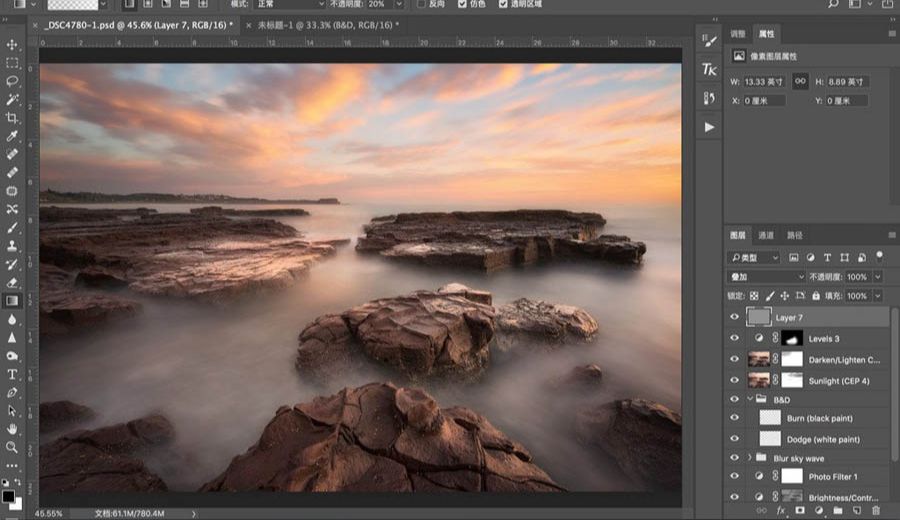Select linear gradient style button
The width and height of the screenshot is (900, 520).
pos(129,4)
